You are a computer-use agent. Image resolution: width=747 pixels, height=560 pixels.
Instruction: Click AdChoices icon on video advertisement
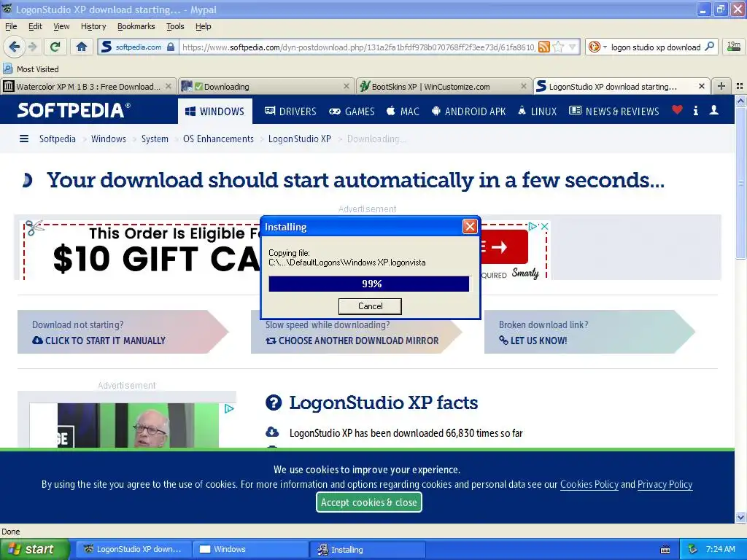(228, 408)
